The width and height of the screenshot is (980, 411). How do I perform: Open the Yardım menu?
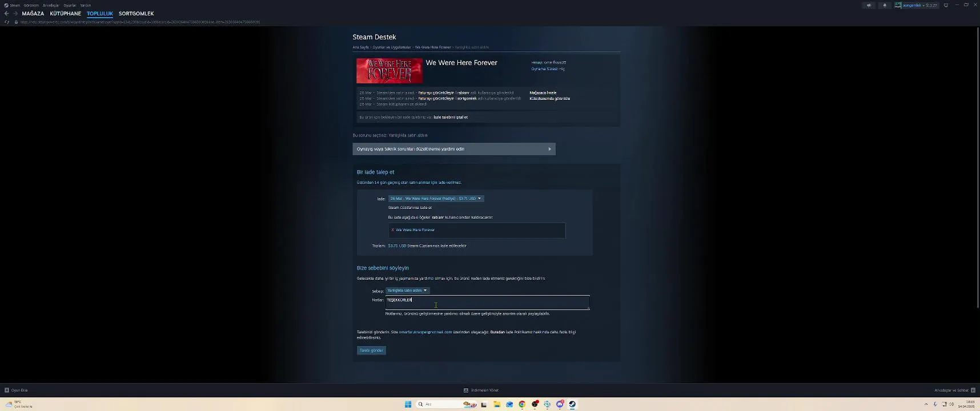coord(86,5)
